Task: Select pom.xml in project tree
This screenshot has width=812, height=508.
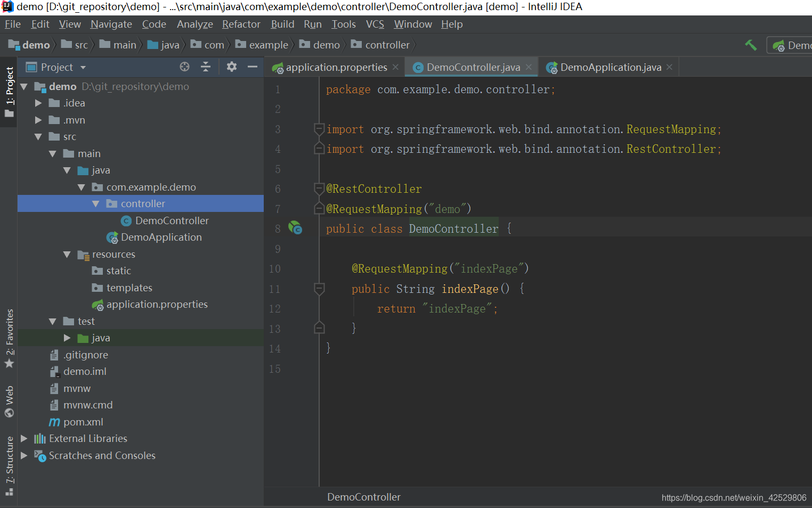Action: [83, 422]
